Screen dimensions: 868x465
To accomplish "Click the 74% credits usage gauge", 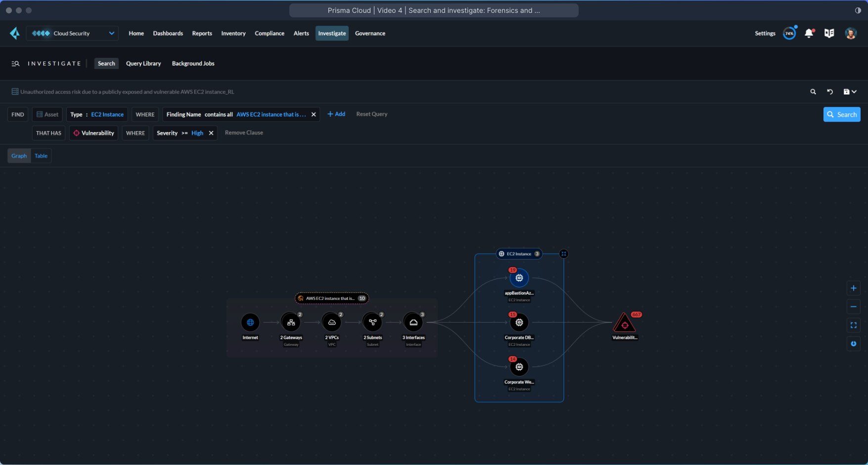I will click(x=789, y=33).
